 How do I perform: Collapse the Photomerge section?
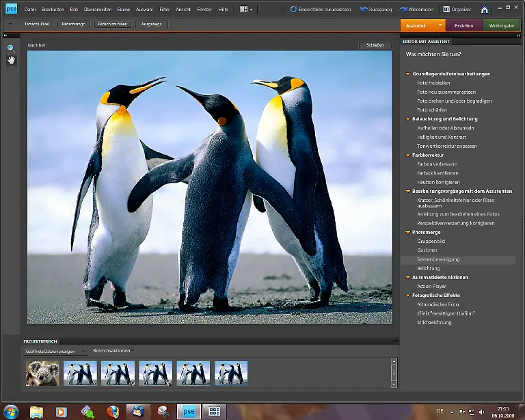tap(408, 233)
